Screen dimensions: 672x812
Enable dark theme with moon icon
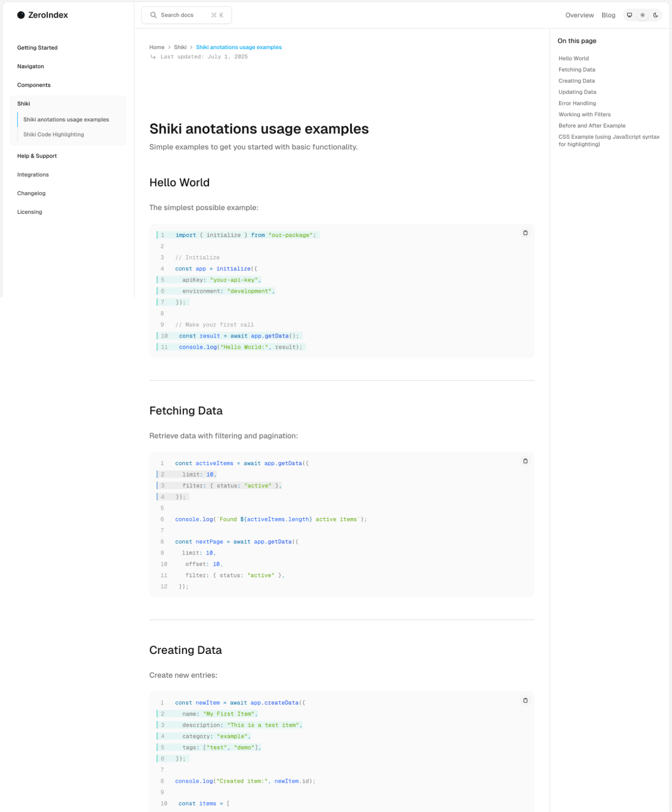click(655, 15)
